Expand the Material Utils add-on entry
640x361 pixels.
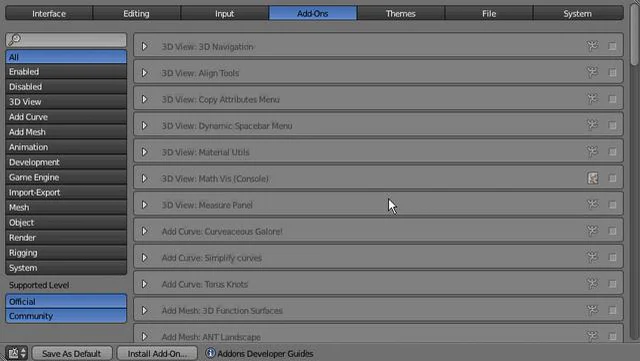144,152
